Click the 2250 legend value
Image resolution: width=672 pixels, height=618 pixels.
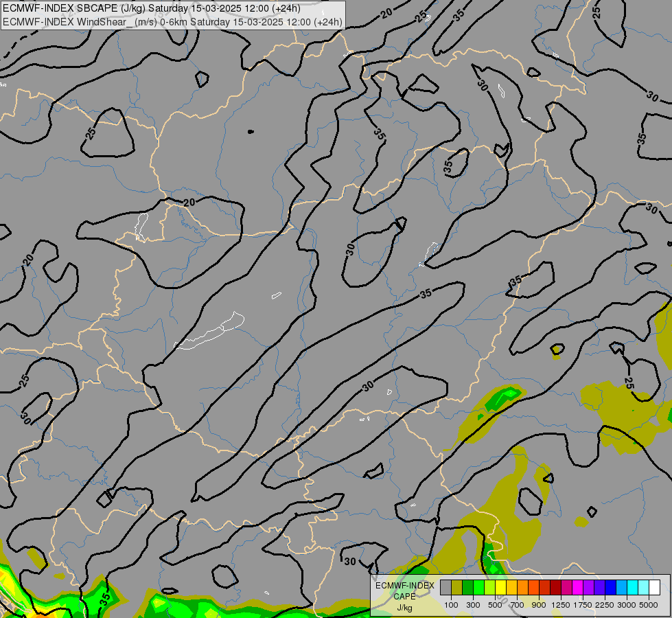(x=605, y=605)
